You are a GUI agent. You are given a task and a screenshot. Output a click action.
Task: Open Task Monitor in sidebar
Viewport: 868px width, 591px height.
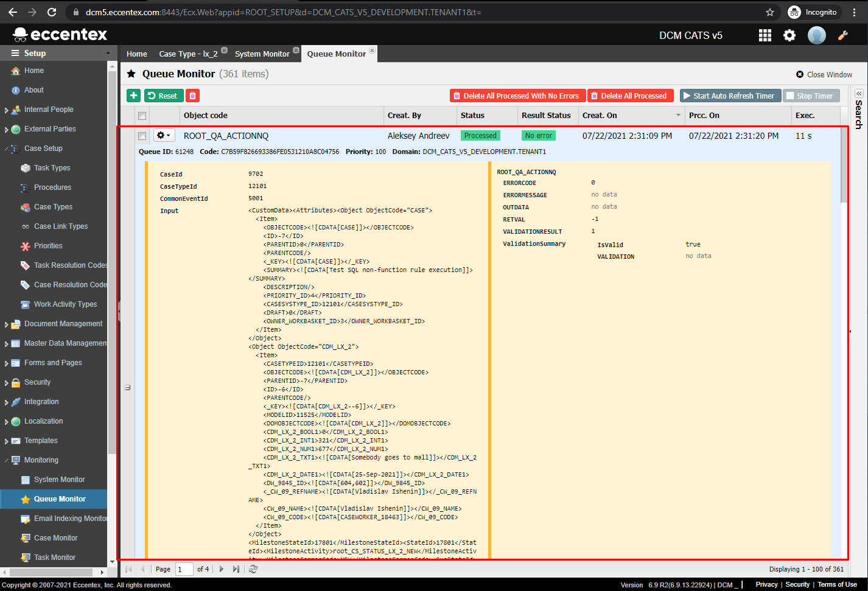point(55,558)
